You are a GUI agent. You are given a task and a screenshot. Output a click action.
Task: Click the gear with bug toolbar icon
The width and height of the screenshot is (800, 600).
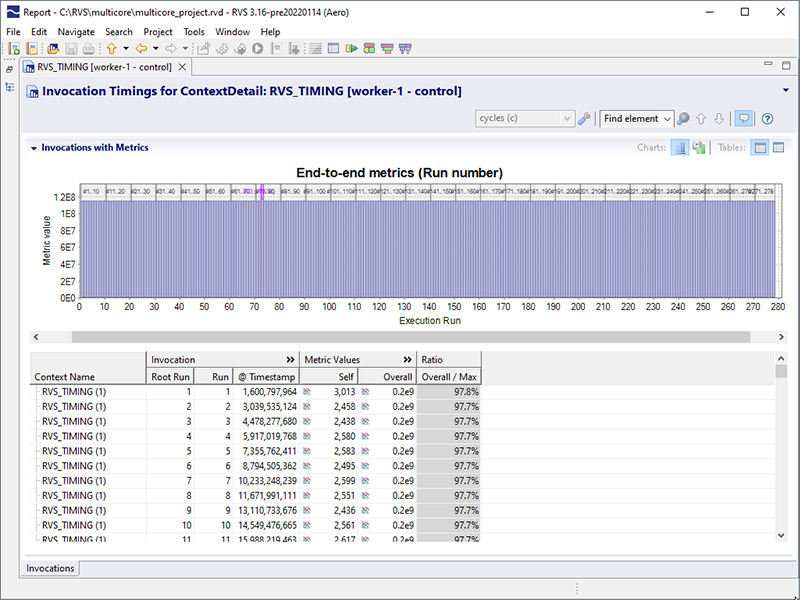pos(240,48)
